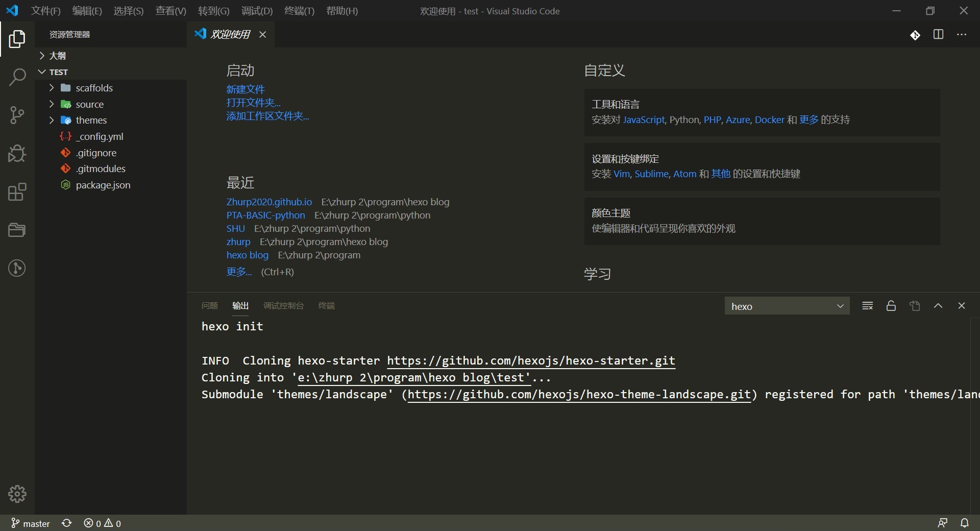Close the Welcome tab
Screen dimensions: 980x531
point(262,34)
